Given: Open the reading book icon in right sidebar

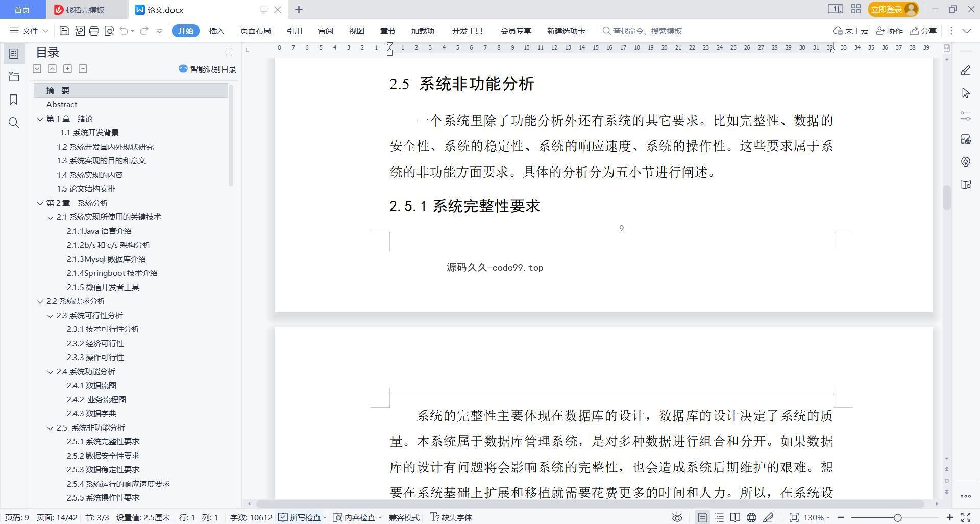Looking at the screenshot, I should pos(966,185).
